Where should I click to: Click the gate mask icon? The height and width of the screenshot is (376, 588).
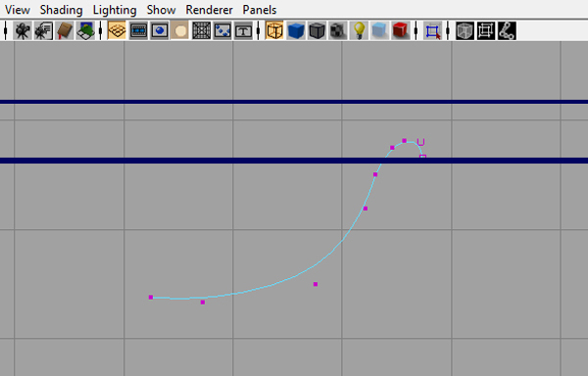click(x=180, y=30)
